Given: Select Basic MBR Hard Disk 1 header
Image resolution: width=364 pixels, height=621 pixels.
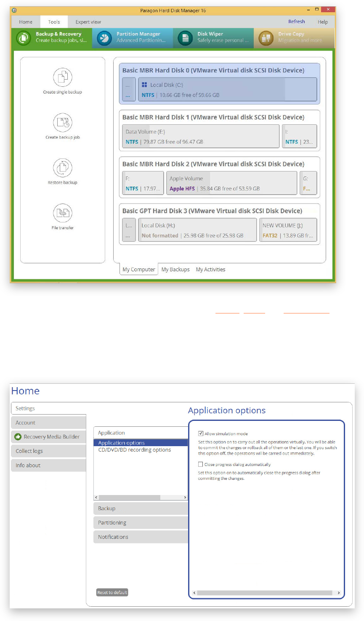Looking at the screenshot, I should [x=213, y=117].
